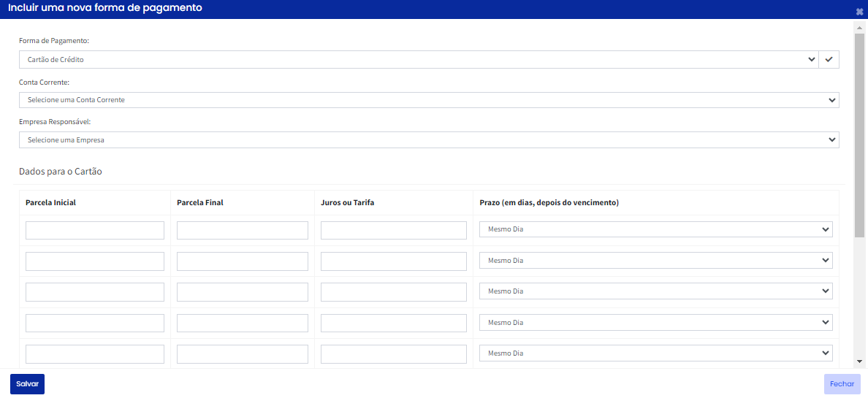Focus the first row Juros ou Tarifa field
Image resolution: width=868 pixels, height=398 pixels.
tap(394, 230)
